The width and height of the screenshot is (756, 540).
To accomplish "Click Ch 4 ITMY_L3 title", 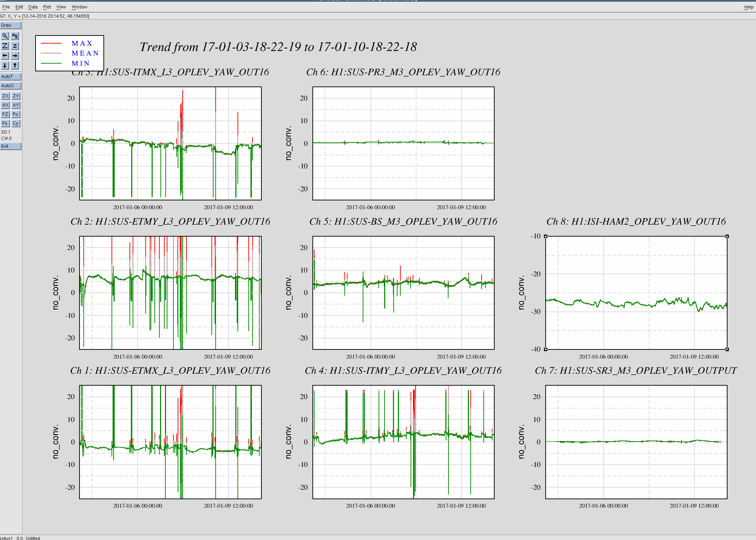I will pos(403,371).
